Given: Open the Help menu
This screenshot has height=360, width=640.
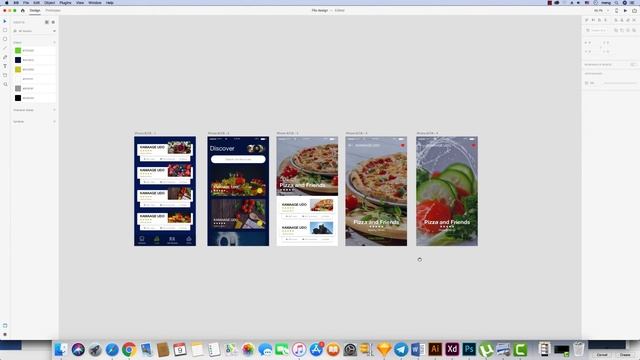Looking at the screenshot, I should point(110,2).
